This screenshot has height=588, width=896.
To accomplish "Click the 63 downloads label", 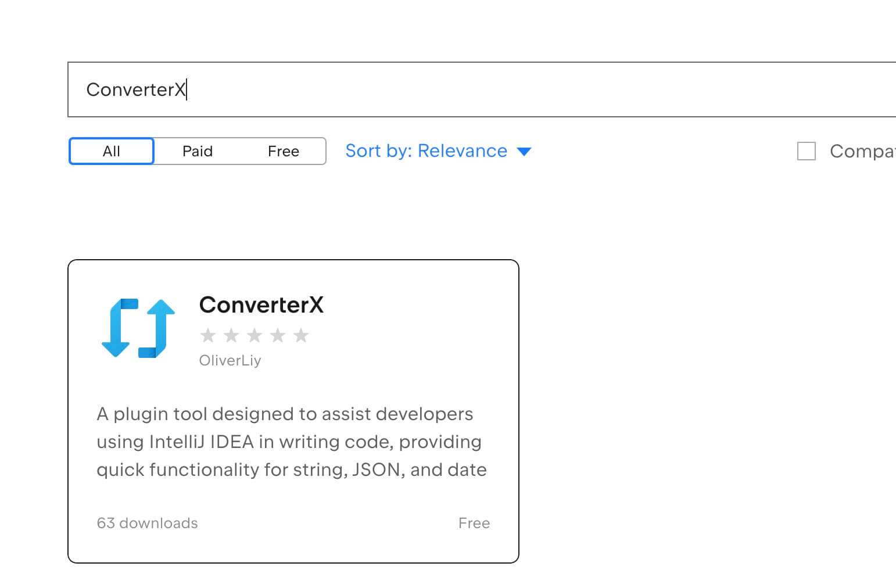I will pos(147,523).
